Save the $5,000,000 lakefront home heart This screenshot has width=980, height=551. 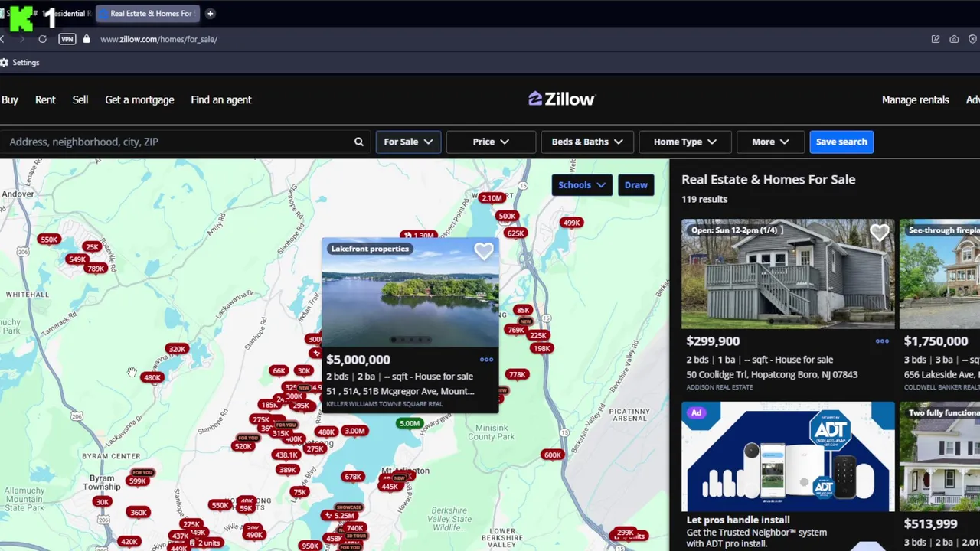tap(484, 251)
